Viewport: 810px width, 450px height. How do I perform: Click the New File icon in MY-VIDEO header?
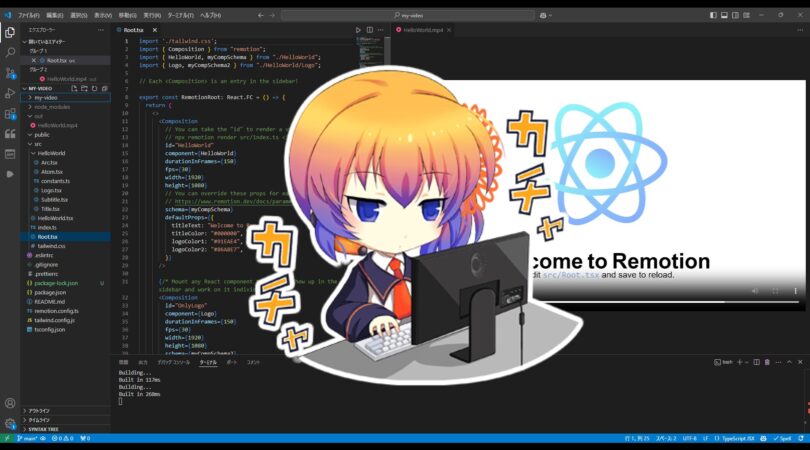[74, 89]
